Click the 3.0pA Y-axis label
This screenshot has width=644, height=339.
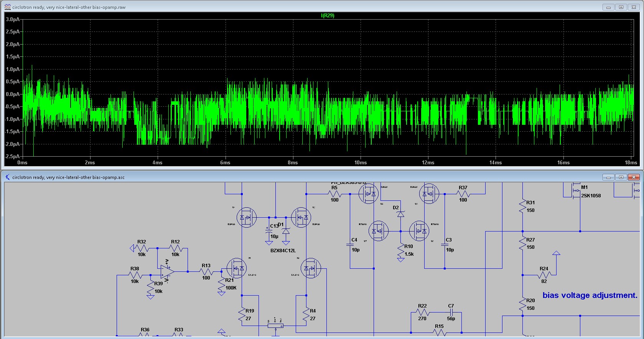click(x=13, y=19)
